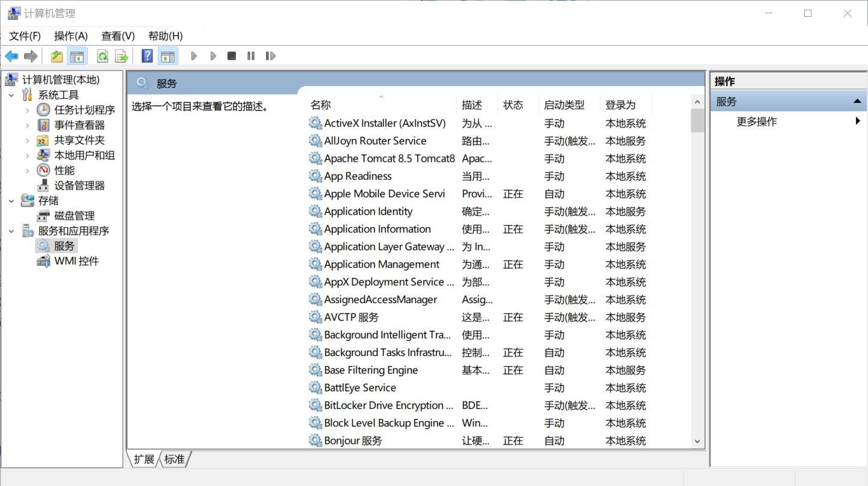The height and width of the screenshot is (486, 868).
Task: Collapse the 系统工具 tree node
Action: (11, 94)
